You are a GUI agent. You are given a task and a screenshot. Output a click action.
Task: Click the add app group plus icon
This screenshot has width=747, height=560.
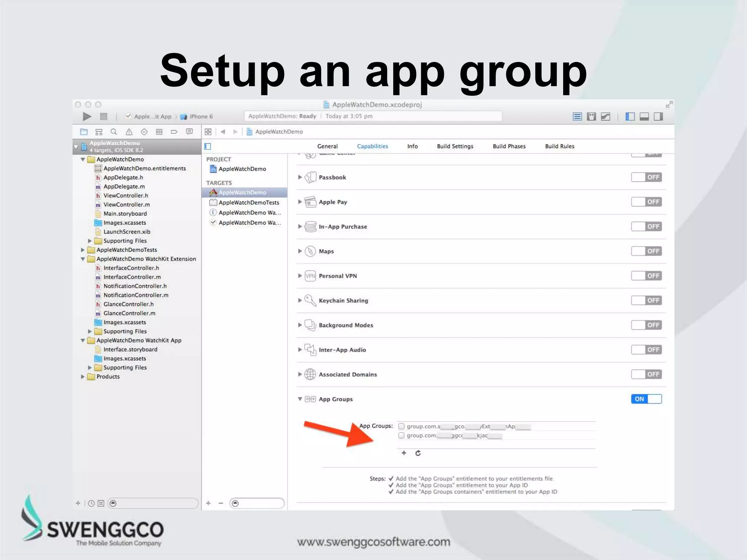click(404, 453)
